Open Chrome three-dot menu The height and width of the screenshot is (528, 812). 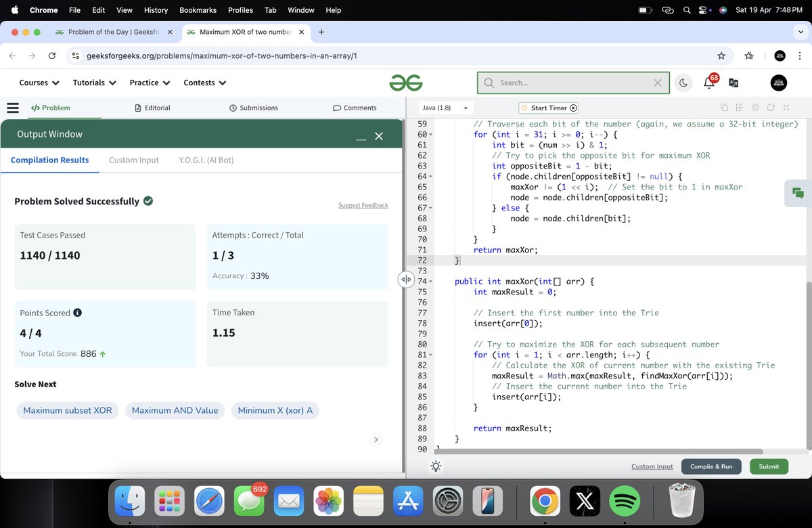click(x=800, y=56)
